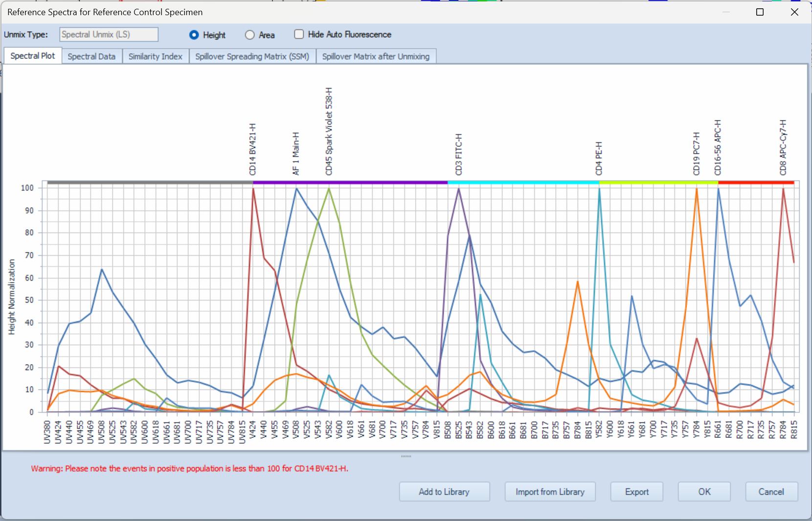
Task: Click the Export button
Action: [x=636, y=492]
